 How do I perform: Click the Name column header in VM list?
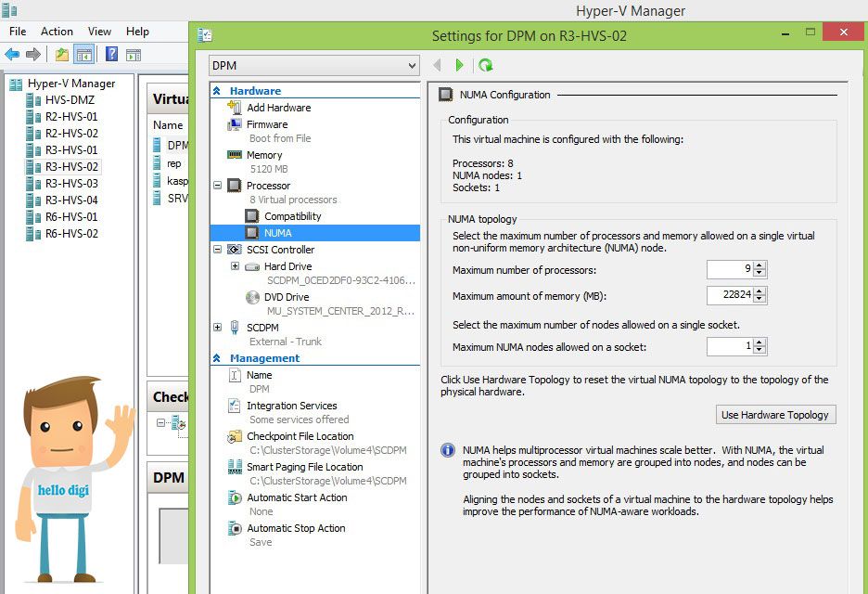[168, 125]
